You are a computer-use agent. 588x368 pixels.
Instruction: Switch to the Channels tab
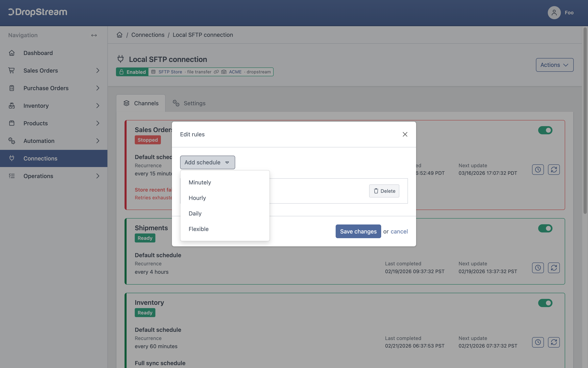(141, 103)
